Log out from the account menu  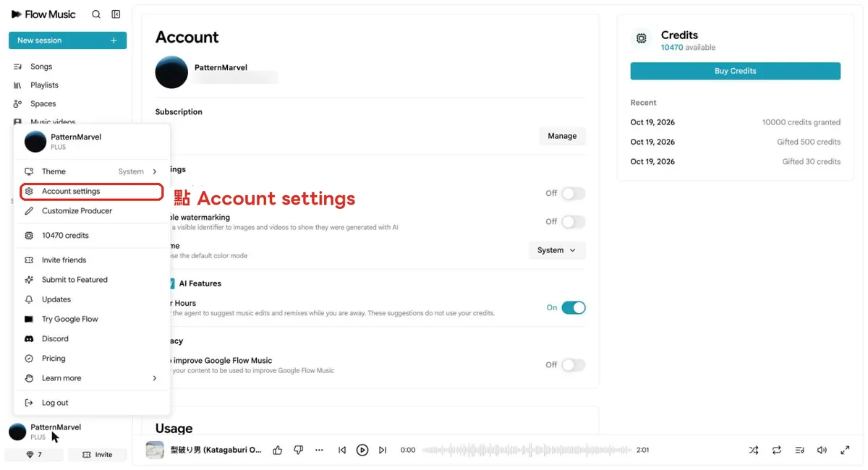91,403
